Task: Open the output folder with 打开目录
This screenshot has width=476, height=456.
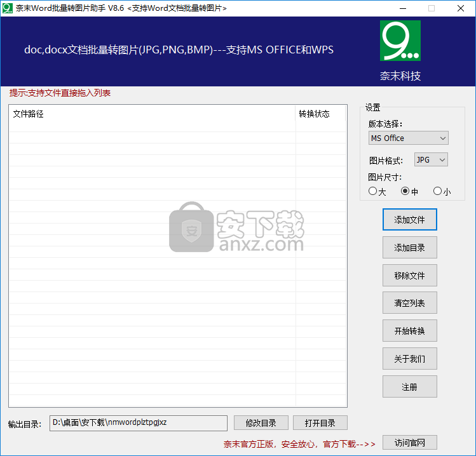Action: pyautogui.click(x=320, y=422)
